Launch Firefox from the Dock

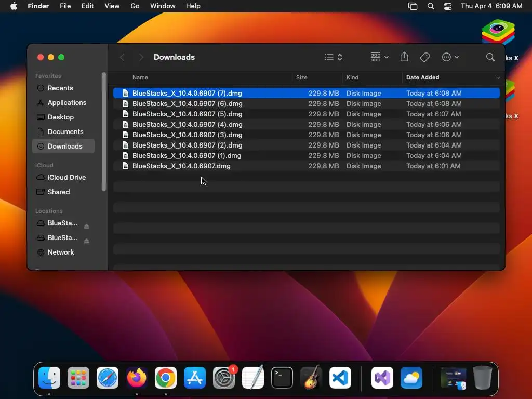(x=137, y=378)
